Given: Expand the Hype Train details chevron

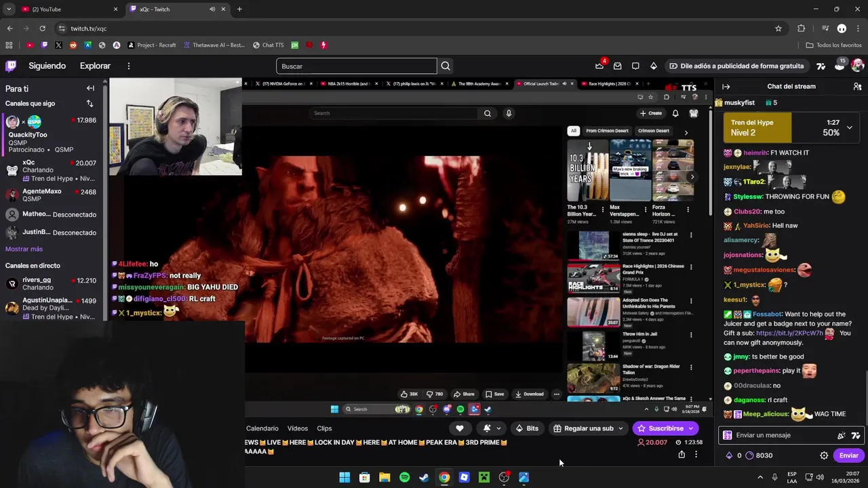Looking at the screenshot, I should pos(849,127).
